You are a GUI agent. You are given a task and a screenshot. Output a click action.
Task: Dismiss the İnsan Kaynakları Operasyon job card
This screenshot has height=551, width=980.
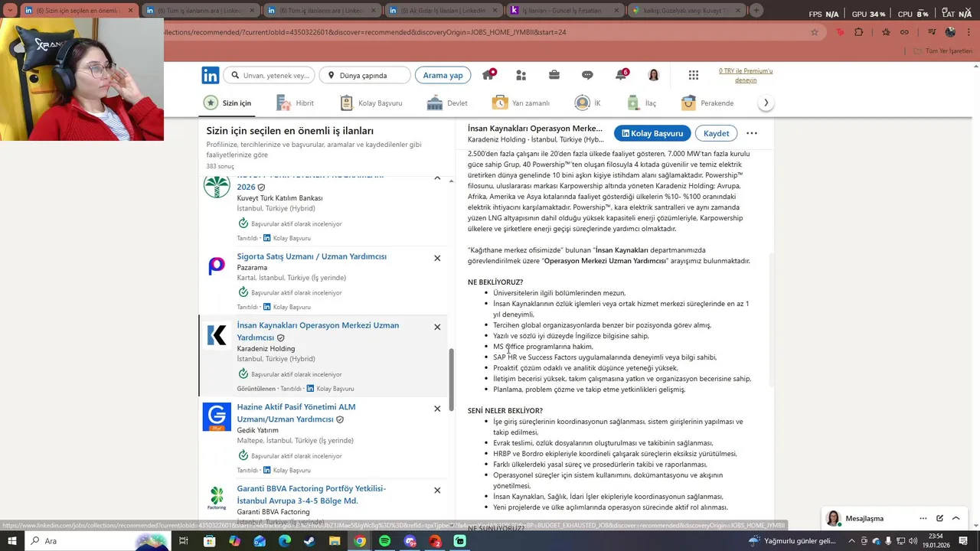click(x=437, y=327)
